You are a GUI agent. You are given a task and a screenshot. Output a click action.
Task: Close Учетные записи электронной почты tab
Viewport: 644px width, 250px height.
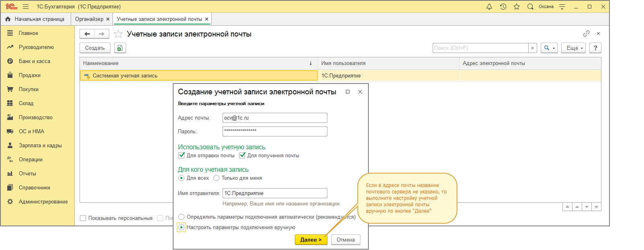pyautogui.click(x=206, y=19)
